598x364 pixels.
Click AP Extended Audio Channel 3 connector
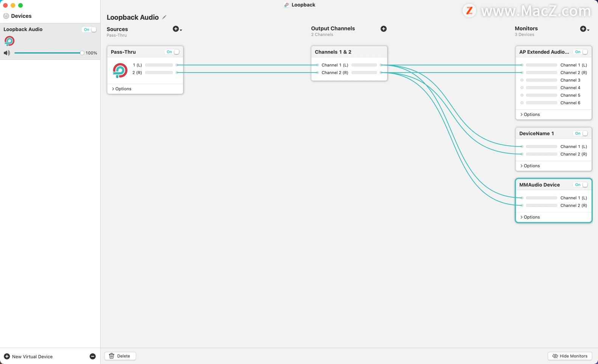point(522,80)
